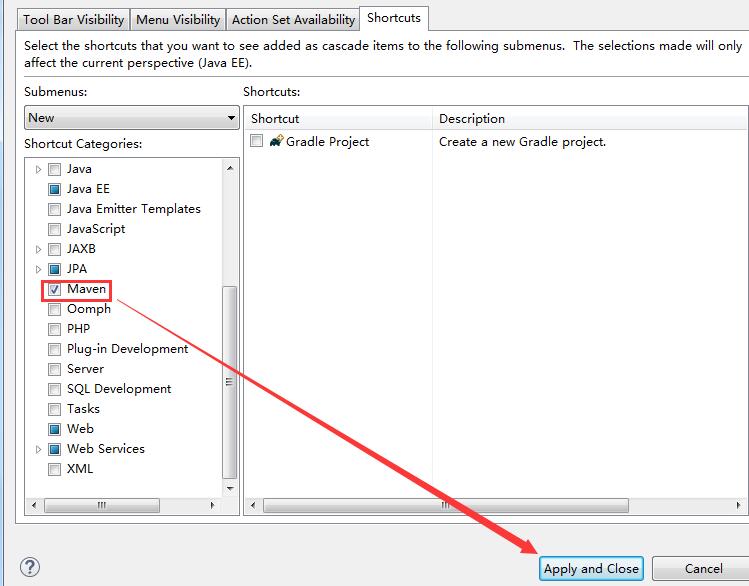Expand the JPA category arrow

point(39,269)
